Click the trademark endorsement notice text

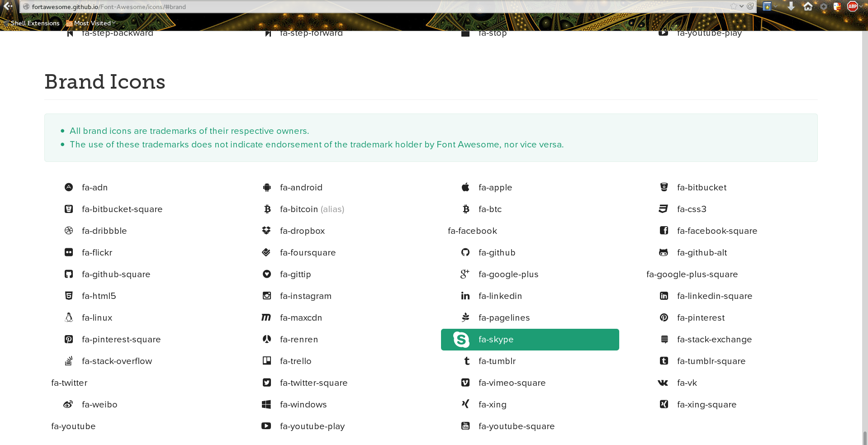click(317, 145)
